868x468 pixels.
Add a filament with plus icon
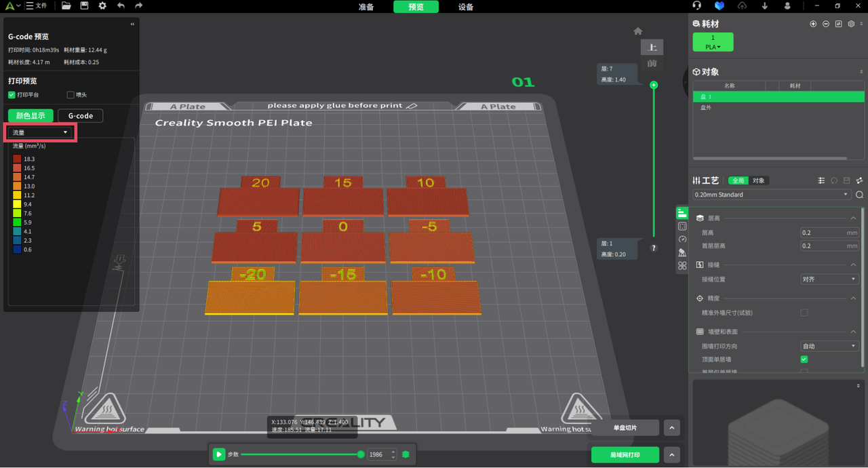tap(813, 24)
